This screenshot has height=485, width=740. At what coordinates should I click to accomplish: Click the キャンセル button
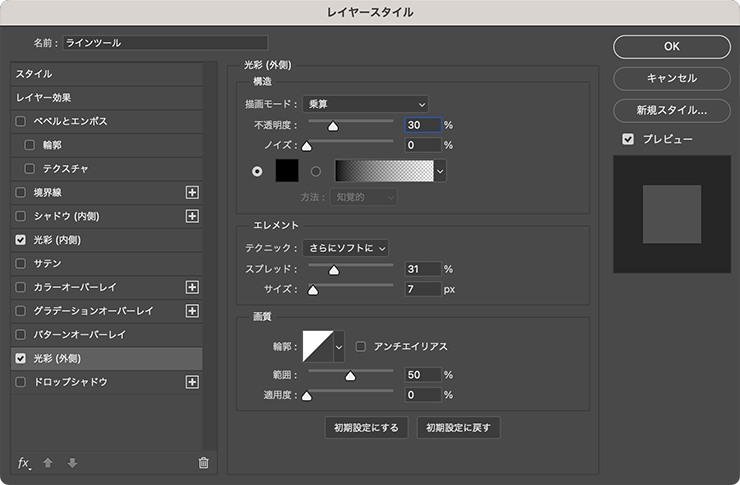pyautogui.click(x=672, y=78)
